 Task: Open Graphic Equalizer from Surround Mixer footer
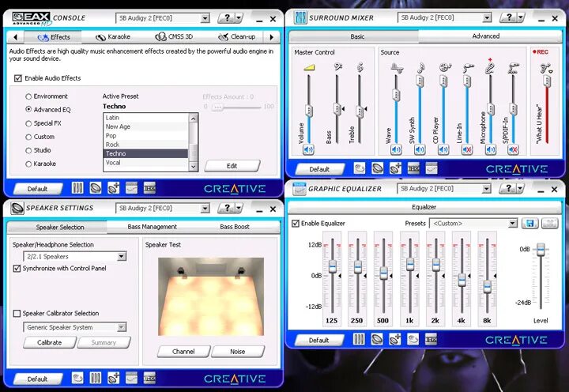point(431,168)
